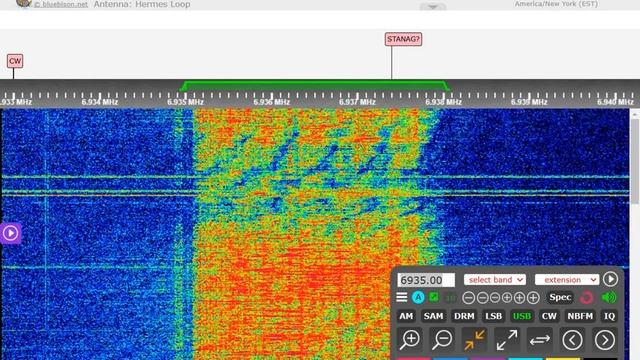
Task: Select LSB demodulation mode
Action: pos(493,316)
